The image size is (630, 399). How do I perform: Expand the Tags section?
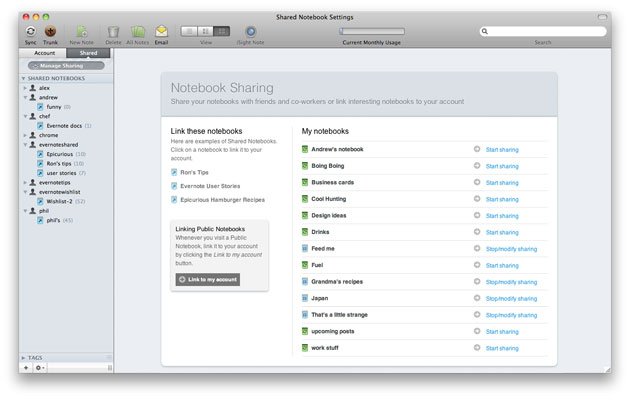tap(23, 358)
